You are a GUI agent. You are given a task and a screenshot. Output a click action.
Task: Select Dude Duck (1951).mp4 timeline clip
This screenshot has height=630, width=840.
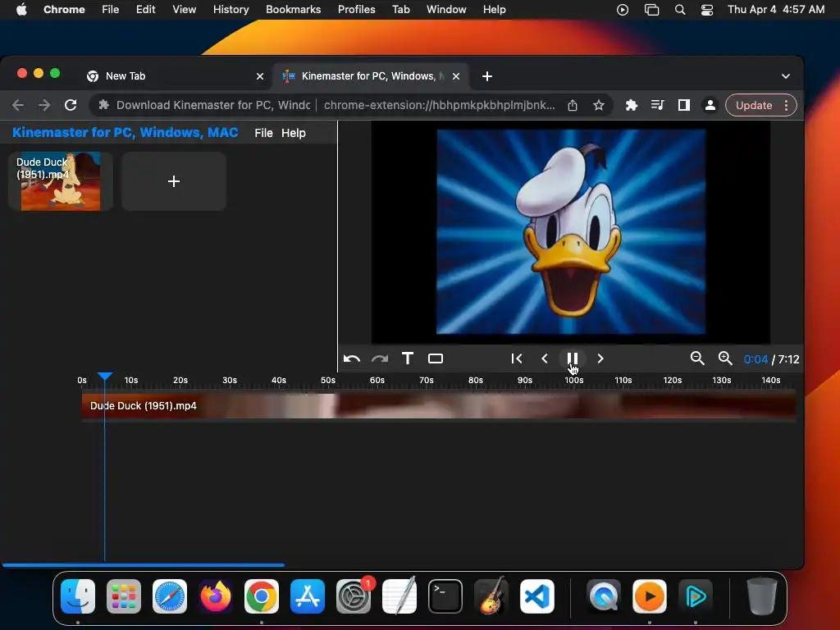click(439, 405)
